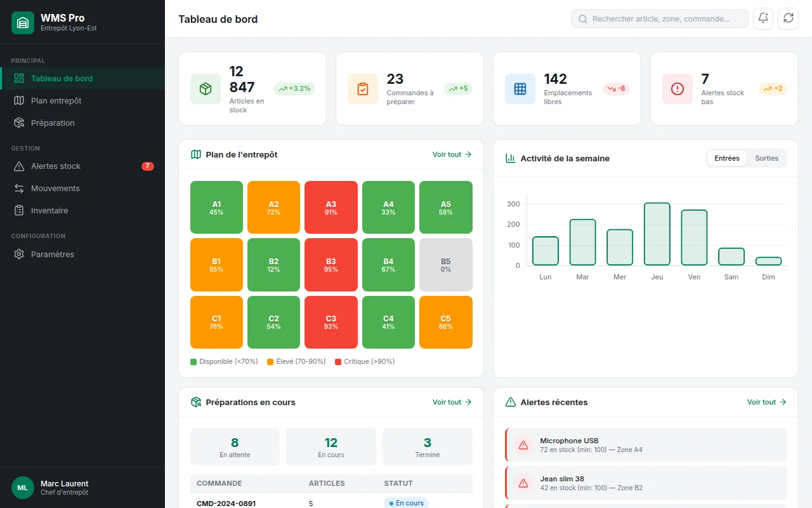Click Voir tout in Alertes récentes
Image resolution: width=812 pixels, height=508 pixels.
[766, 402]
